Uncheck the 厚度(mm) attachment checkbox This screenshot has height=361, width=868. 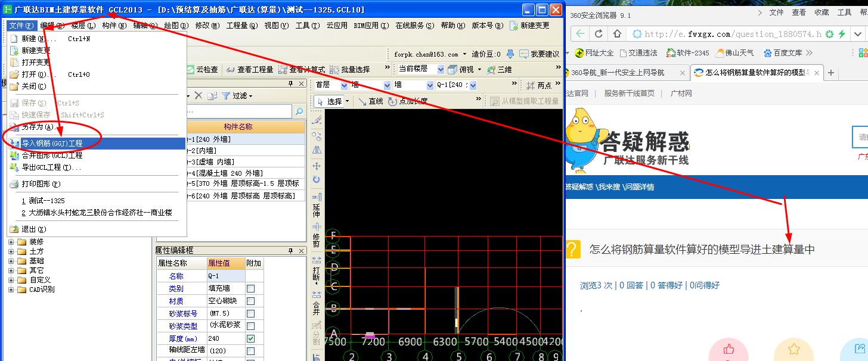click(x=251, y=338)
